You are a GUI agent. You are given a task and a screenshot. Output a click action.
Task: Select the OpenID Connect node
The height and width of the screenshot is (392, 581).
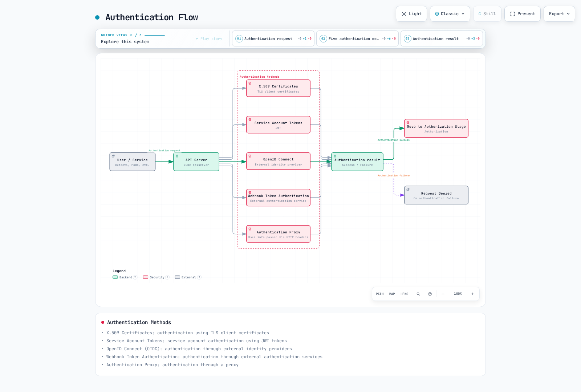point(279,161)
